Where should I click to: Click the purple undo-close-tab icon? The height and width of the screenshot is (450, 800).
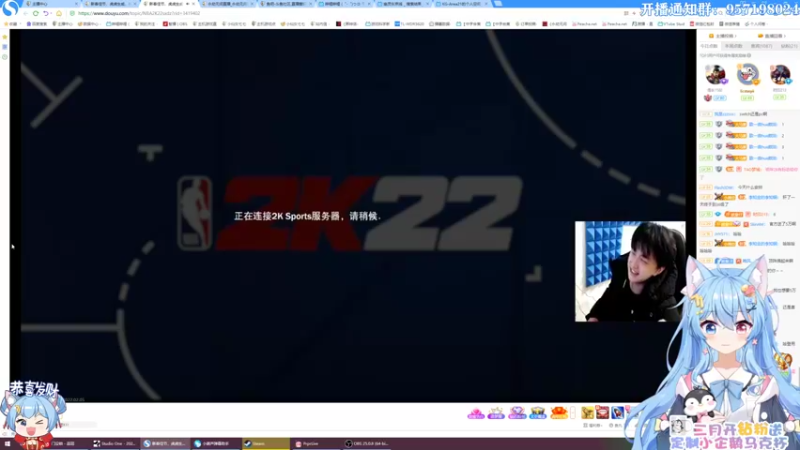pyautogui.click(x=46, y=13)
